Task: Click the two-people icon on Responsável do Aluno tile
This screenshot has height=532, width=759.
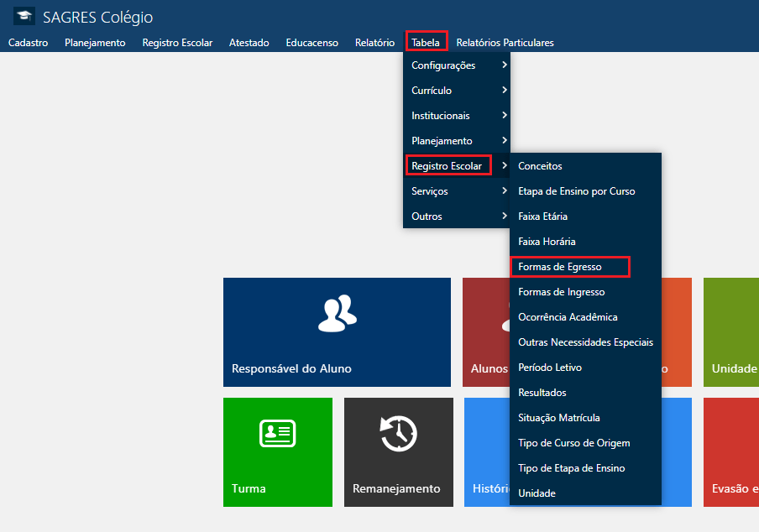Action: click(337, 312)
